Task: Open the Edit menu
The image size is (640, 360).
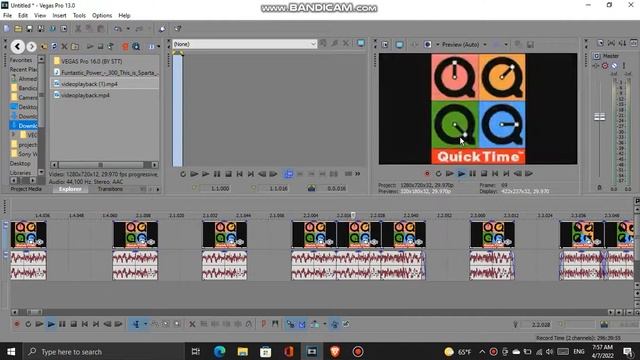Action: 23,16
